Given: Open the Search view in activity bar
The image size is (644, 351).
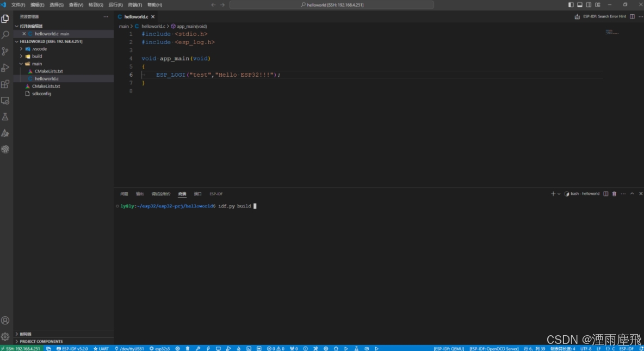Looking at the screenshot, I should 5,35.
